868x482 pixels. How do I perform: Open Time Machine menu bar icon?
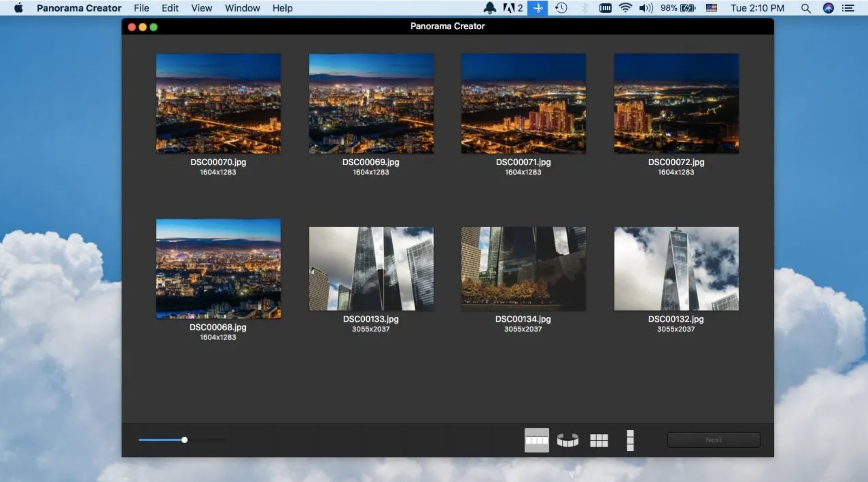click(561, 8)
